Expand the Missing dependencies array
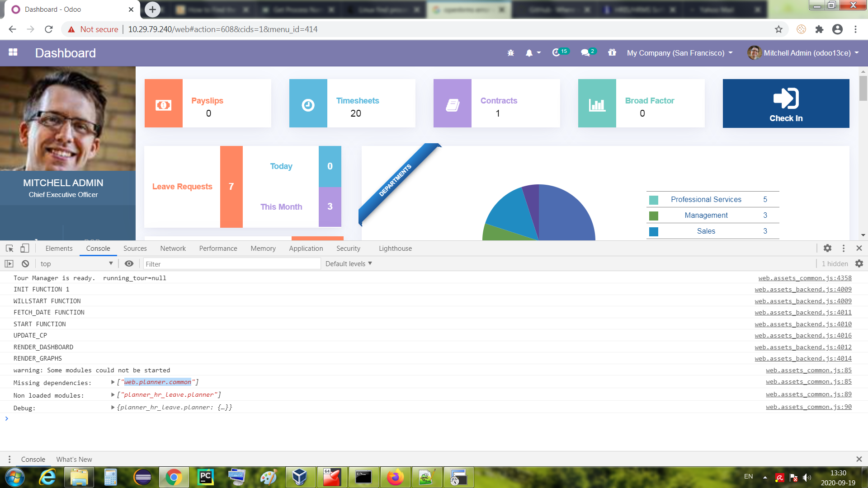 113,382
